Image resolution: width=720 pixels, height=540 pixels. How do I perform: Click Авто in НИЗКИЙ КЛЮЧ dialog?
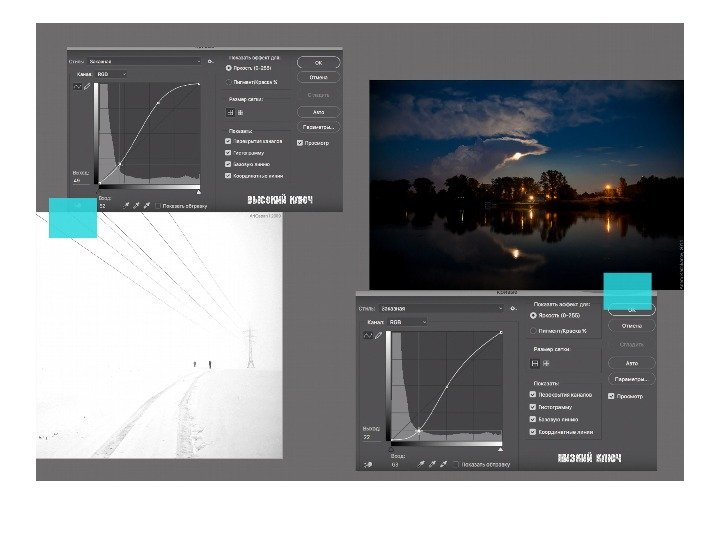click(632, 363)
